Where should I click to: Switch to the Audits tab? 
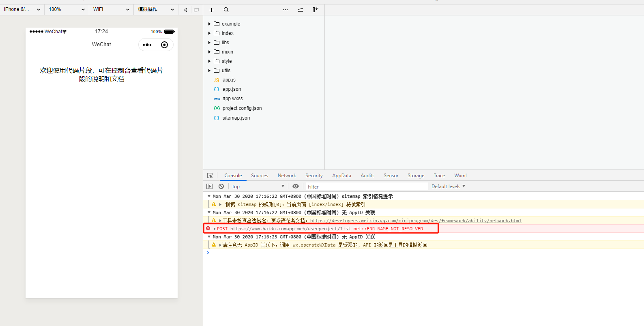(x=367, y=176)
